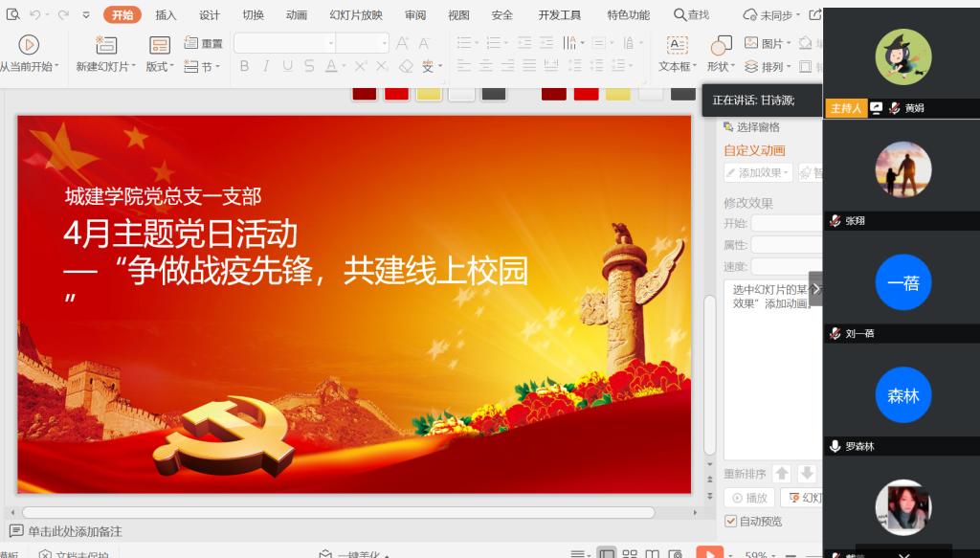
Task: Click the 新建幻灯片 new slide icon
Action: 106,45
